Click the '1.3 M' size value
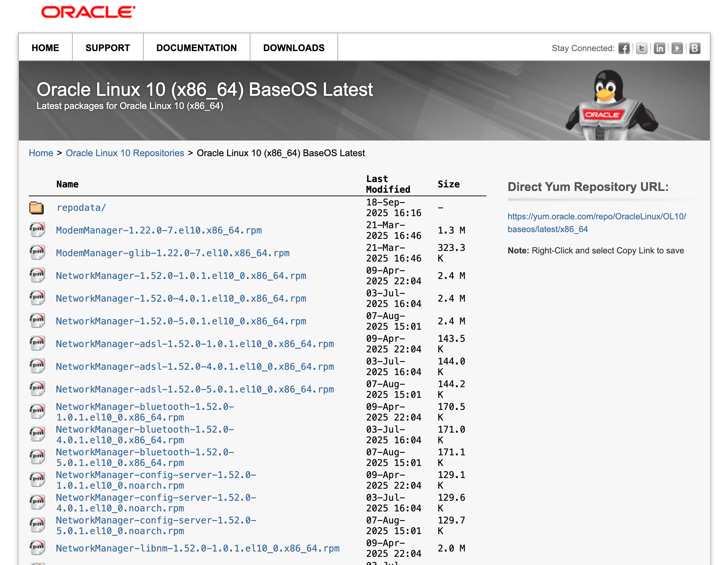 click(451, 230)
